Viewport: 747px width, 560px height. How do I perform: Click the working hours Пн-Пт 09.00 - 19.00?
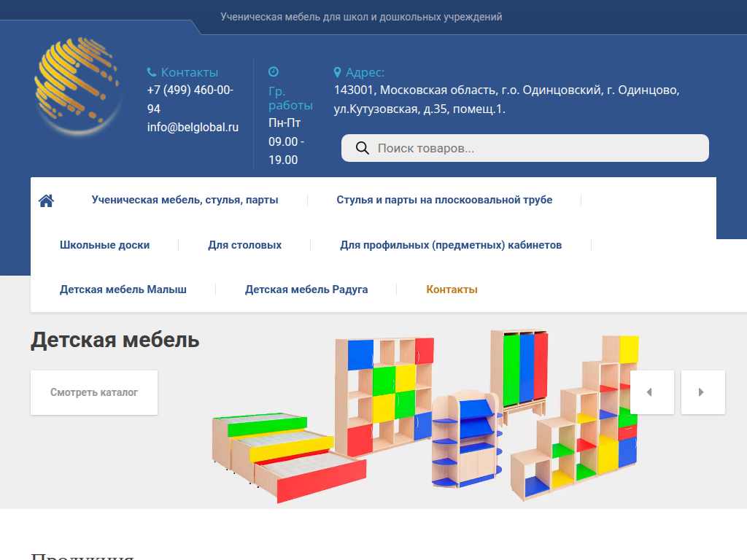coord(286,141)
